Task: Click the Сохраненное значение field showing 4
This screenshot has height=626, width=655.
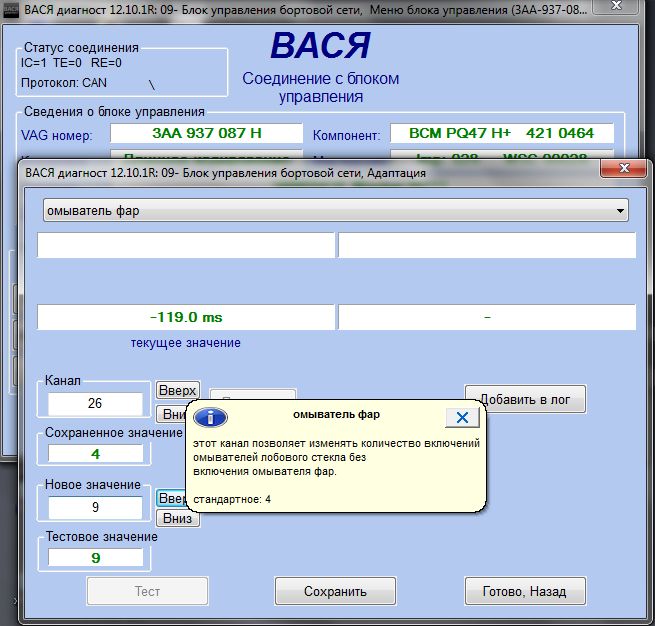Action: pos(95,454)
